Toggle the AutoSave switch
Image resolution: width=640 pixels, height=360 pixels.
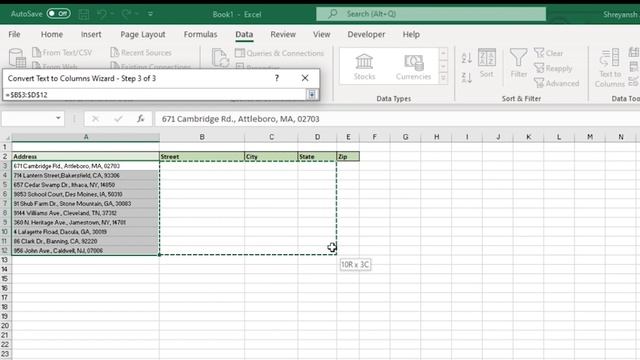[58, 14]
